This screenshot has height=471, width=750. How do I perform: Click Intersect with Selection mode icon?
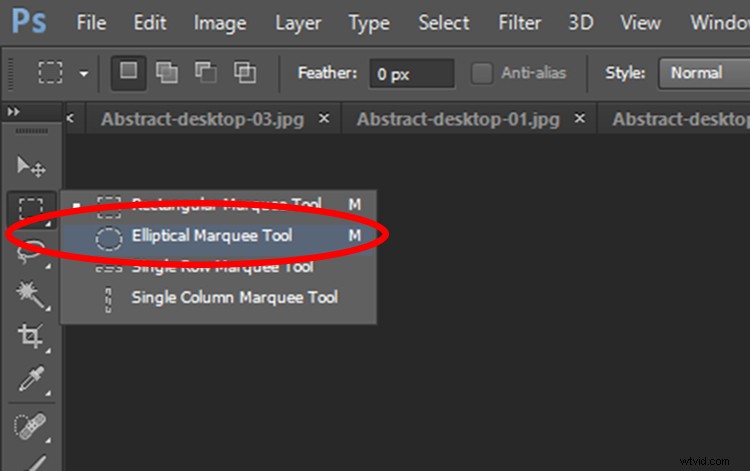tap(243, 72)
